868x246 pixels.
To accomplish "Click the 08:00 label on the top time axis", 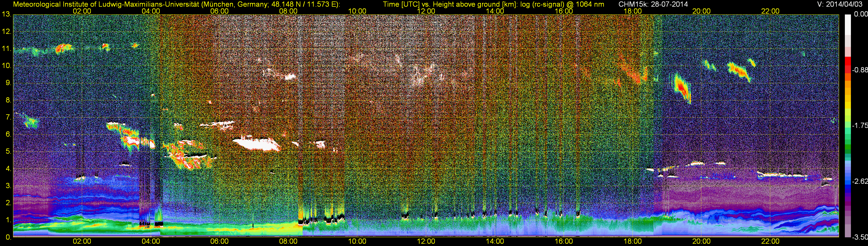I will pyautogui.click(x=288, y=11).
